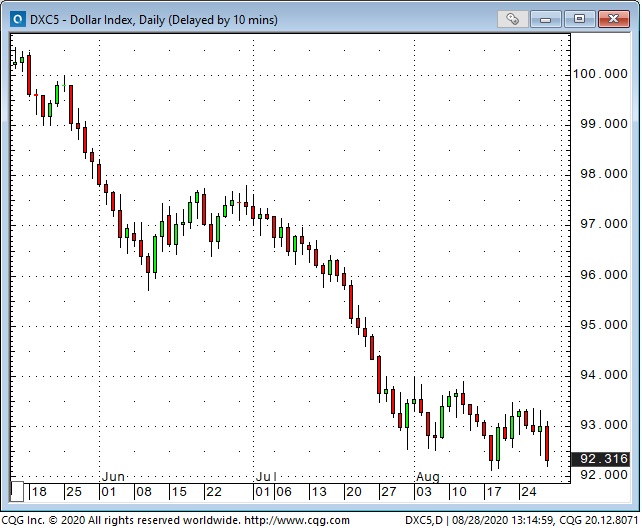This screenshot has width=642, height=528.
Task: Click date label 10 on time axis
Action: (x=459, y=492)
